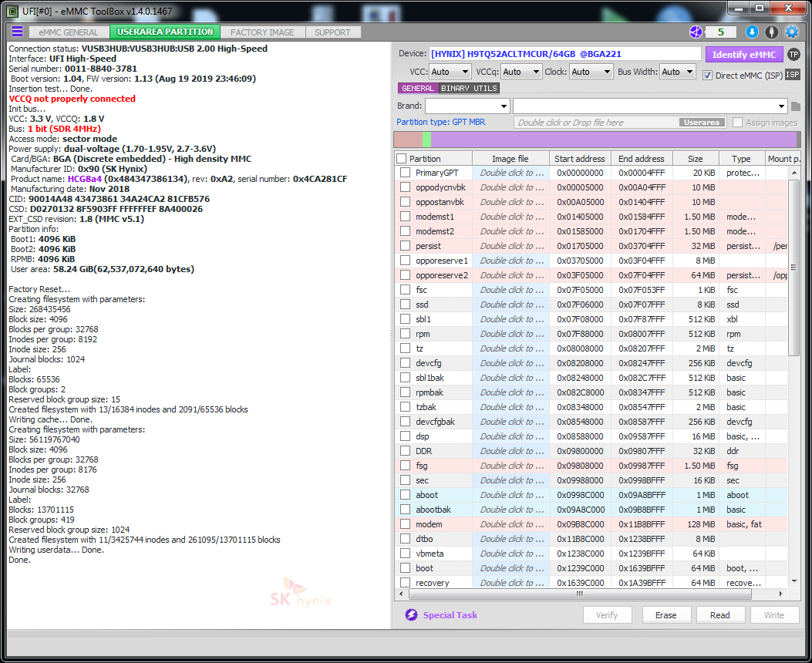This screenshot has height=663, width=812.
Task: Click the ISP pinout icon
Action: coord(792,75)
